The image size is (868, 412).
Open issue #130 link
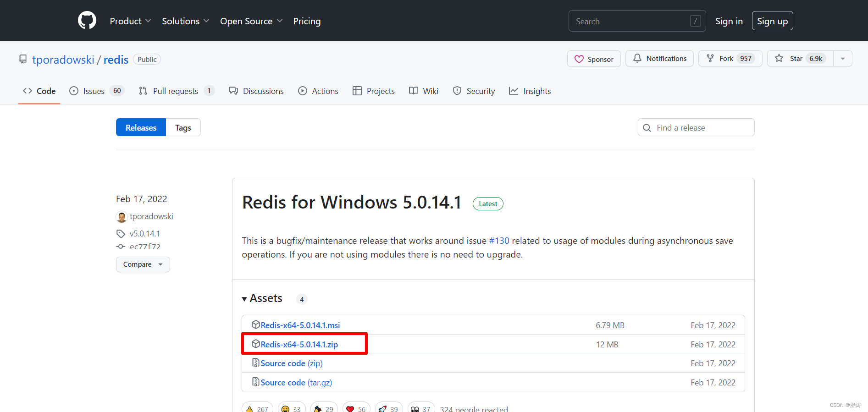click(499, 241)
